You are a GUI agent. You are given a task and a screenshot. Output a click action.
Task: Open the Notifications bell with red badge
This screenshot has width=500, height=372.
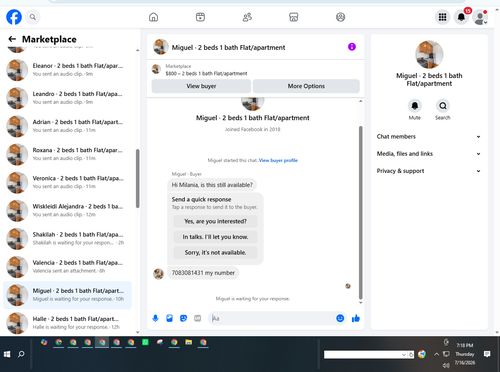coord(461,17)
